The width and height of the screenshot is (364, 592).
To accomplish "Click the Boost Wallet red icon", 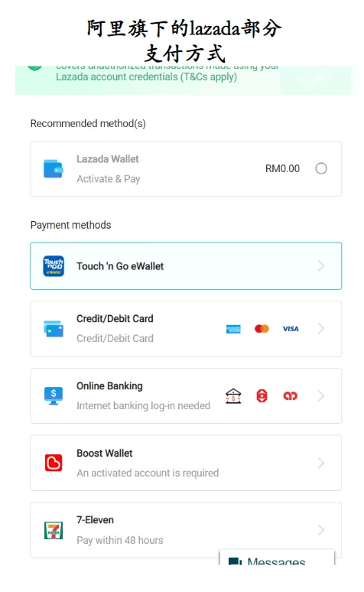I will point(54,463).
